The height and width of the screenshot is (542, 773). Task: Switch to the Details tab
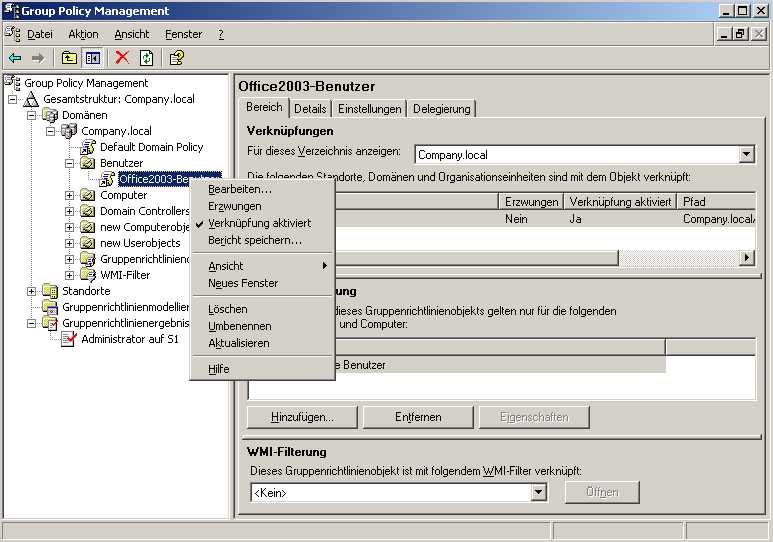(x=310, y=109)
